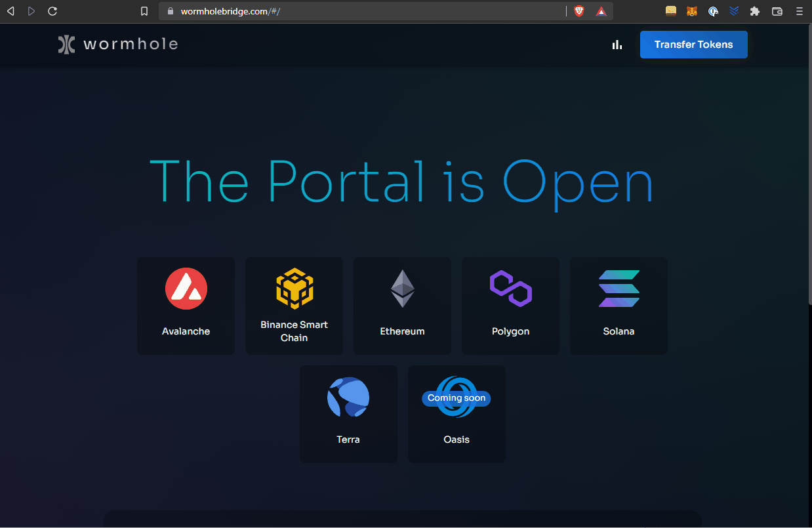Screen dimensions: 812x528
Task: Open the browser hamburger menu
Action: click(799, 11)
